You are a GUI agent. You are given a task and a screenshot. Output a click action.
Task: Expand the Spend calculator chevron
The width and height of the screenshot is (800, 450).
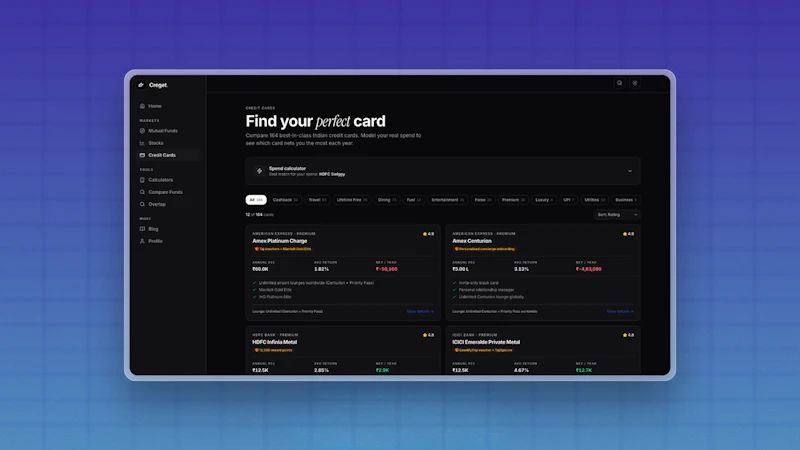(x=630, y=171)
